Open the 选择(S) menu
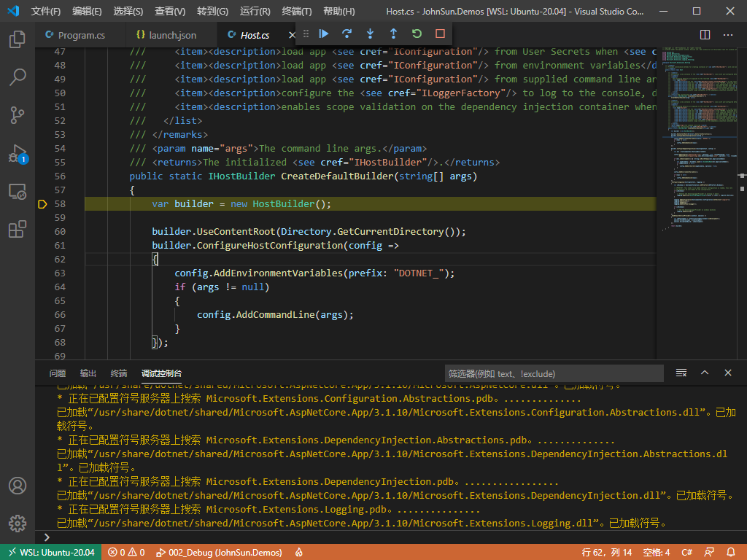Image resolution: width=747 pixels, height=560 pixels. (x=128, y=11)
